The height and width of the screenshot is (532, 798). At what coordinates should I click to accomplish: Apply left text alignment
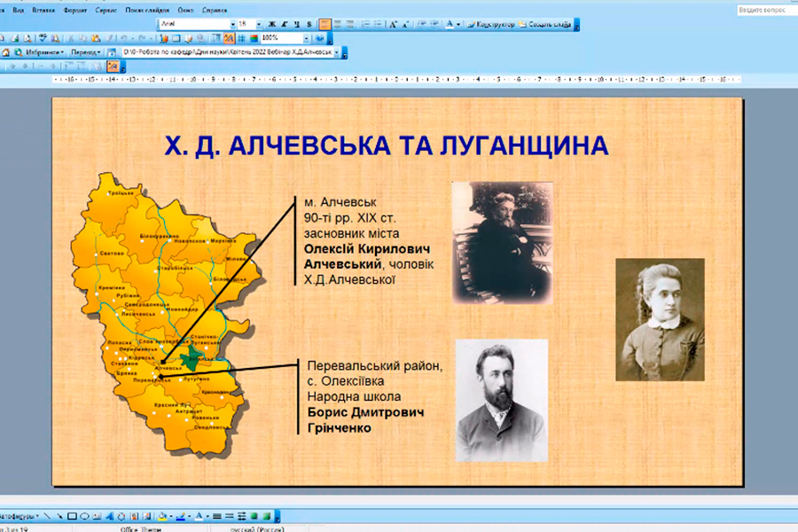325,24
